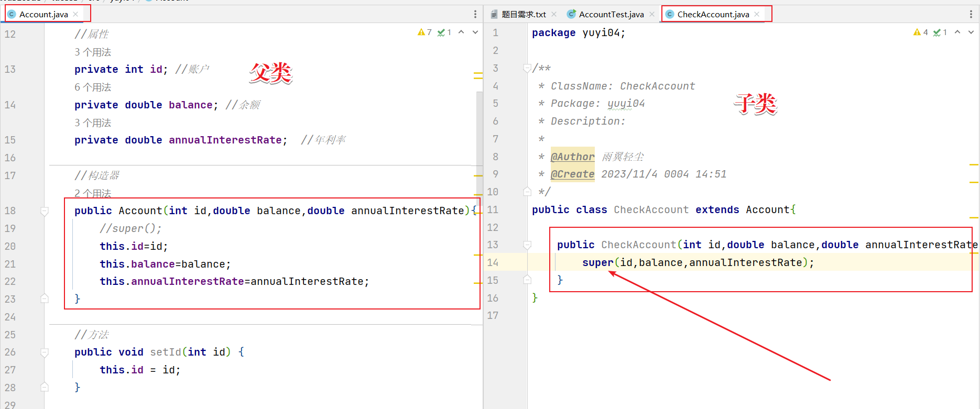This screenshot has width=980, height=409.
Task: Click the //super(); comment on line 19
Action: pyautogui.click(x=130, y=228)
